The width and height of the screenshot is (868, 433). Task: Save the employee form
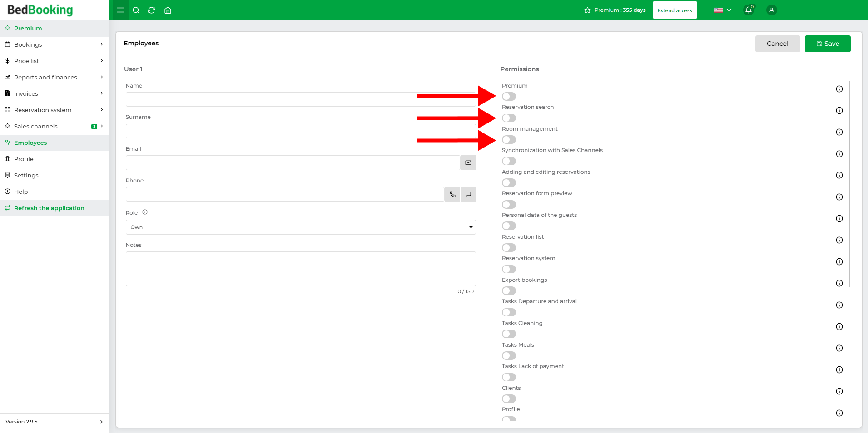pyautogui.click(x=828, y=44)
